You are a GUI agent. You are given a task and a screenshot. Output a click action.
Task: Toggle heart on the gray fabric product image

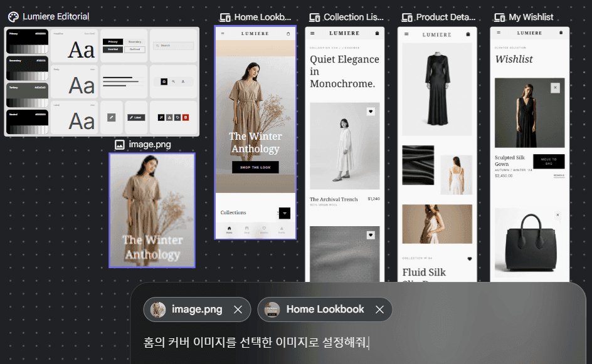click(371, 235)
